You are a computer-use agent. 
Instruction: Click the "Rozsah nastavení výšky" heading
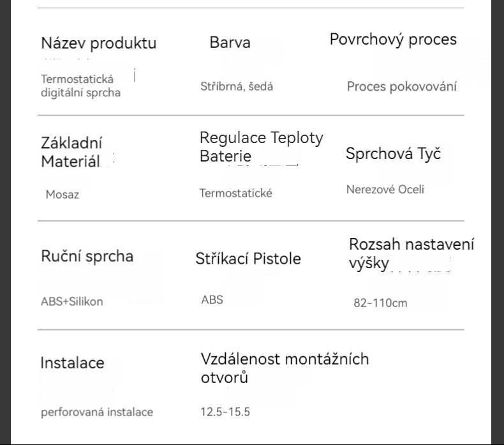[x=411, y=253]
